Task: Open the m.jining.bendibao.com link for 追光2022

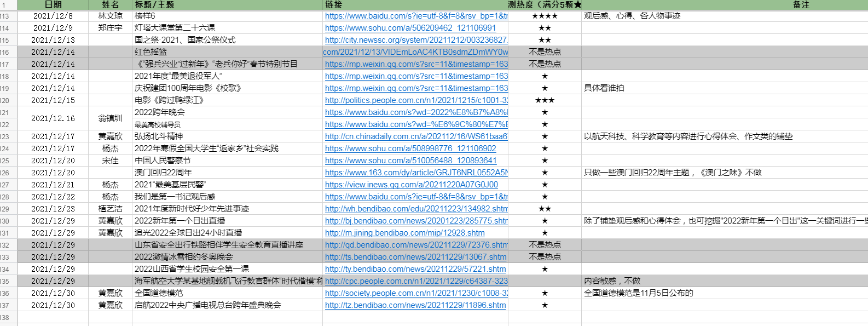Action: coord(404,233)
